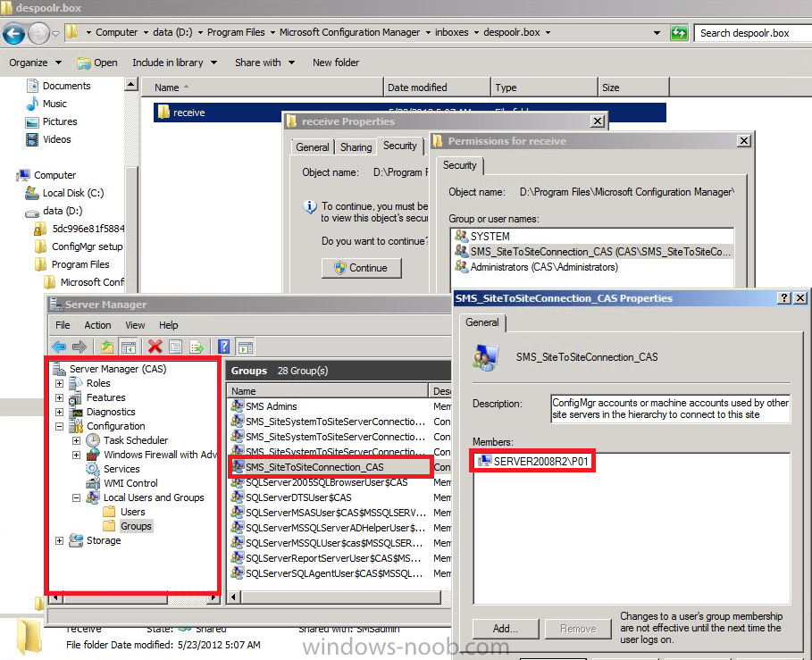
Task: Expand Windows Firewall with Advanced Security node
Action: (x=76, y=455)
